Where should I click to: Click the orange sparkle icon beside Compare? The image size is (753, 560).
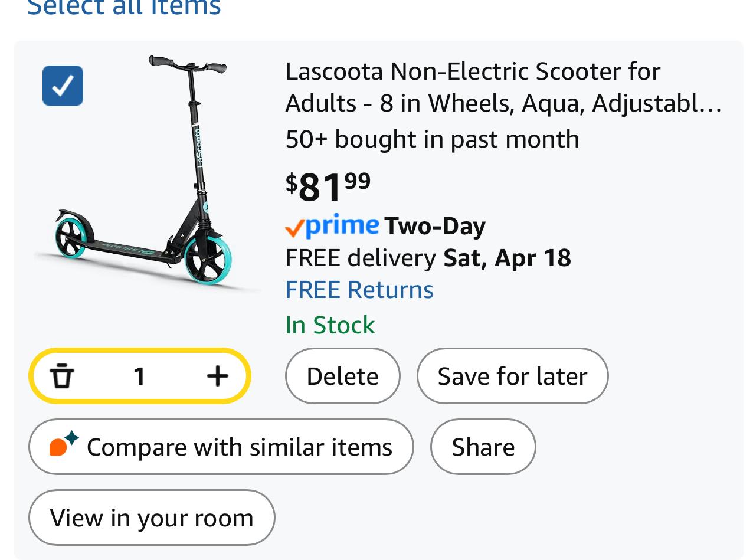coord(64,444)
